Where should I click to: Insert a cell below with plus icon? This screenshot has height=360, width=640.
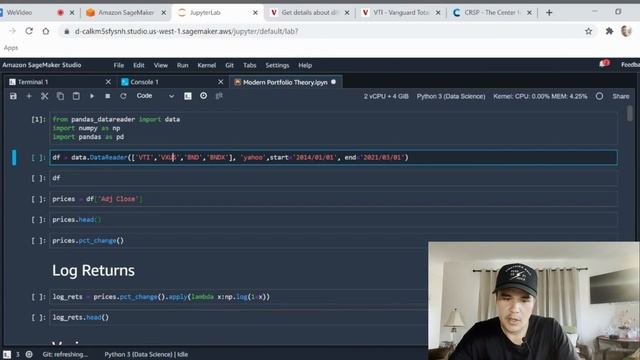pyautogui.click(x=29, y=96)
